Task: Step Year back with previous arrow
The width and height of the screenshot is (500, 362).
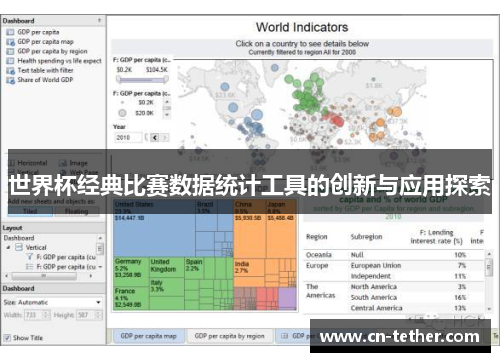Action: (155, 137)
